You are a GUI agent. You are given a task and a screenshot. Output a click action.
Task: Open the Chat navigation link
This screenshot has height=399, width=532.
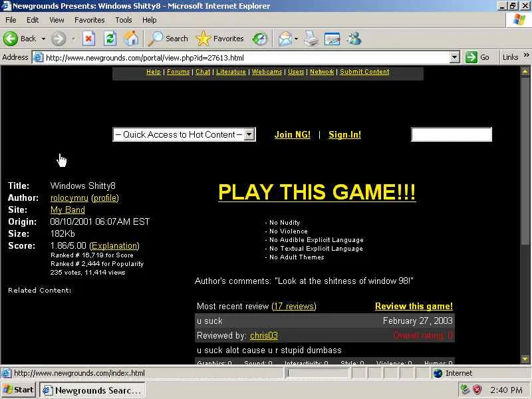pyautogui.click(x=203, y=72)
